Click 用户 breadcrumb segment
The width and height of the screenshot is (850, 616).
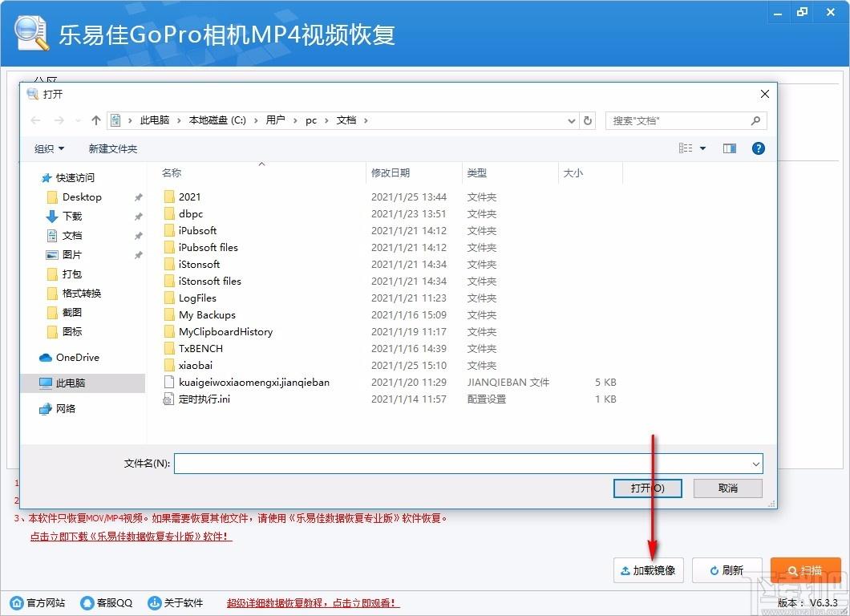point(275,120)
